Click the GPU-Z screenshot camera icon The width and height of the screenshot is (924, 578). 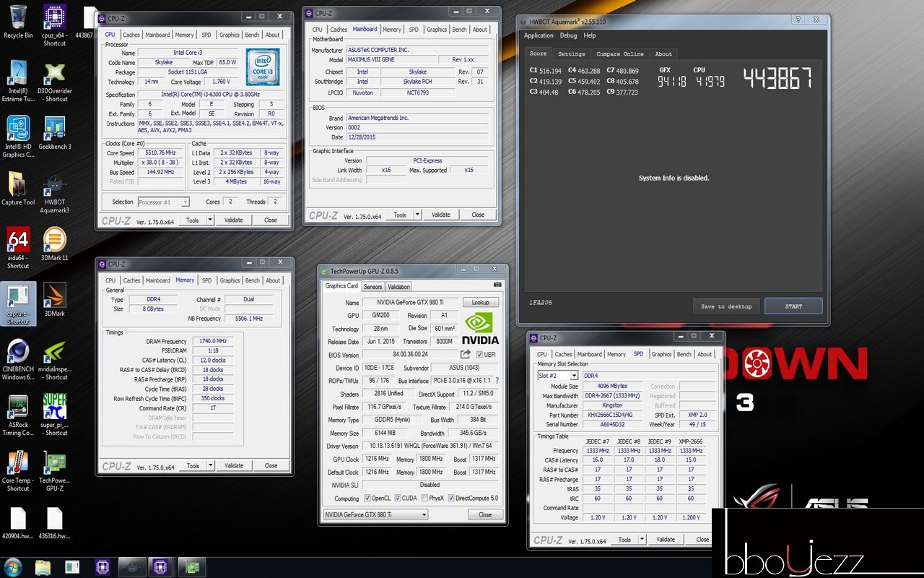click(x=497, y=285)
